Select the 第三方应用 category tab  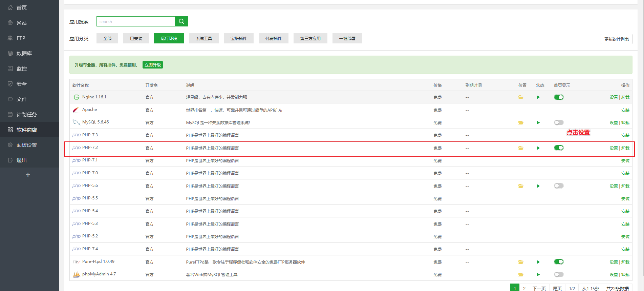pos(310,38)
